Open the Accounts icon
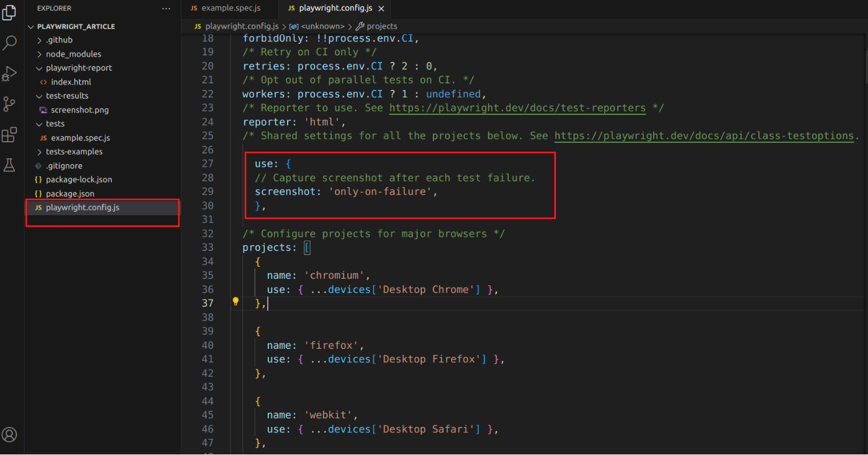Viewport: 868px width, 455px height. point(9,435)
